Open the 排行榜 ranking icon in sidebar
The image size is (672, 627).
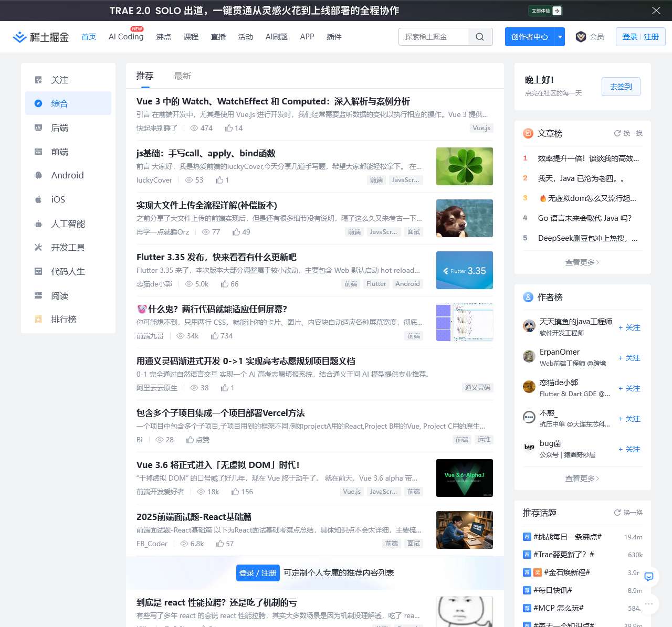click(38, 319)
